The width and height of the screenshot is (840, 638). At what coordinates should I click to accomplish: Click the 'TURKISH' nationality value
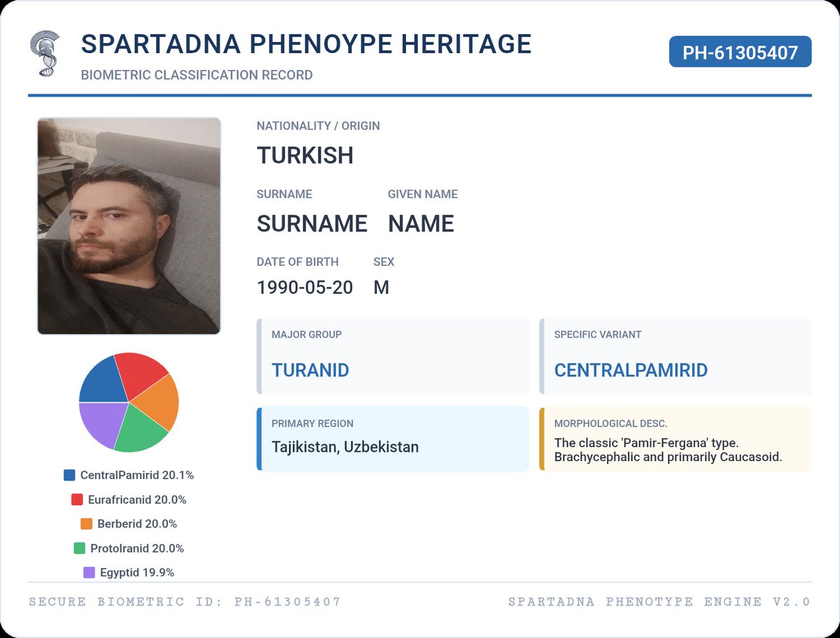coord(305,155)
